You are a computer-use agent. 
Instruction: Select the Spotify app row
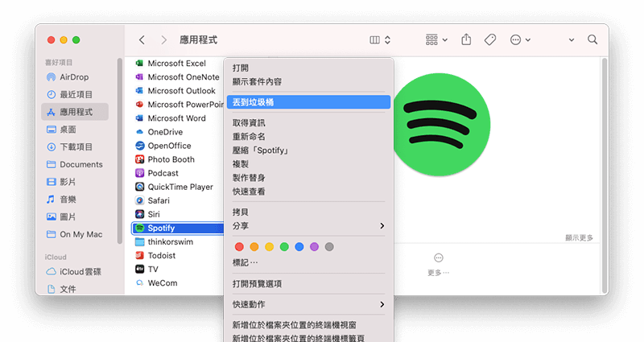177,228
